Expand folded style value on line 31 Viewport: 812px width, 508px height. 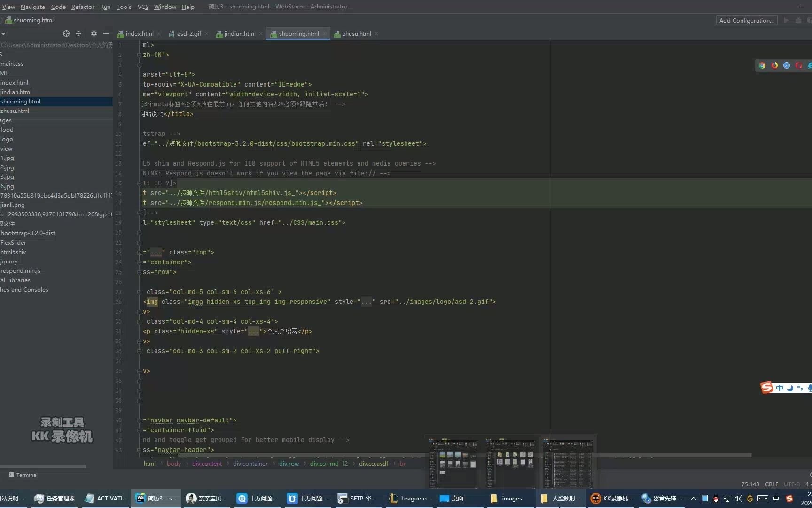click(x=254, y=332)
